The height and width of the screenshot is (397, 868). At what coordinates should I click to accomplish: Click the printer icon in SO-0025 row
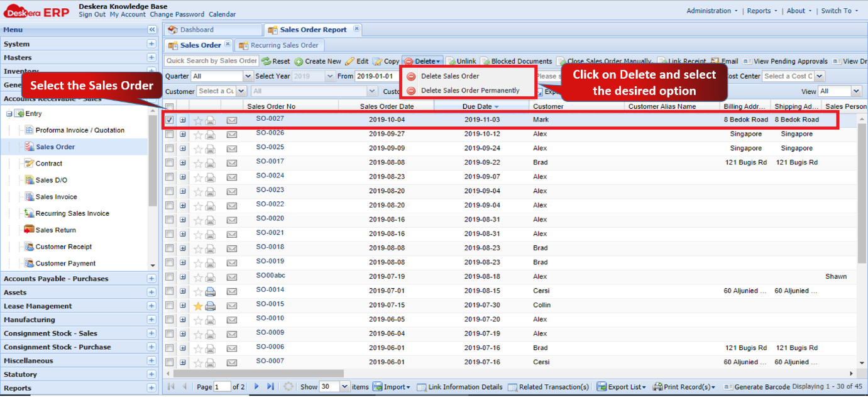click(x=211, y=149)
